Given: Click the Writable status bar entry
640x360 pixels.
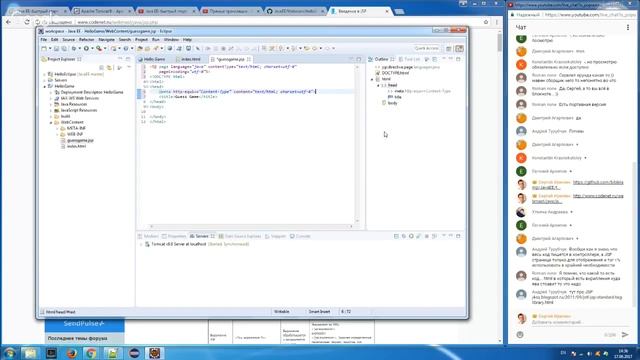Looking at the screenshot, I should pos(282,311).
